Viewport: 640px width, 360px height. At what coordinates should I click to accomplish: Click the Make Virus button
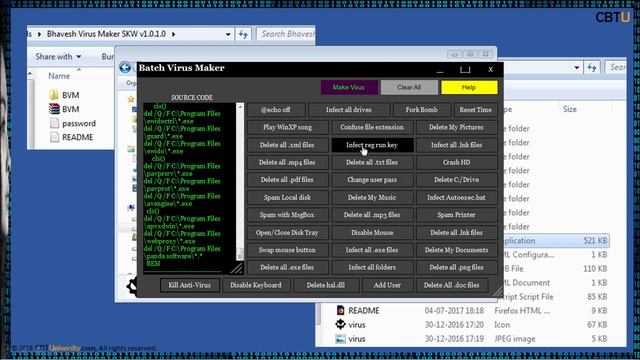349,87
